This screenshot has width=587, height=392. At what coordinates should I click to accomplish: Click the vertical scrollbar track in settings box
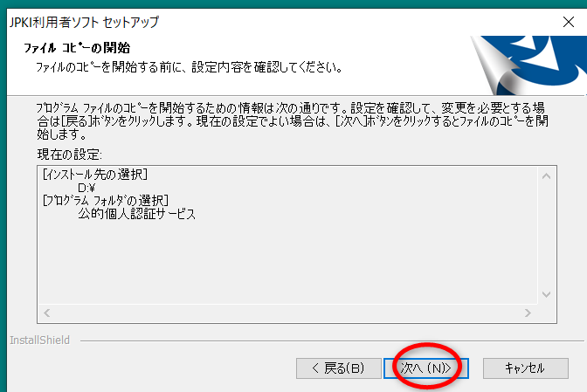point(547,235)
